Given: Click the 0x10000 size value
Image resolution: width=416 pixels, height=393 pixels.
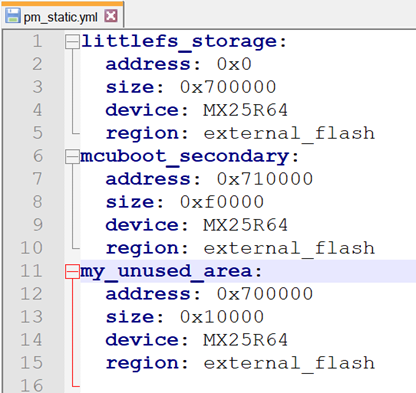Looking at the screenshot, I should point(222,317).
